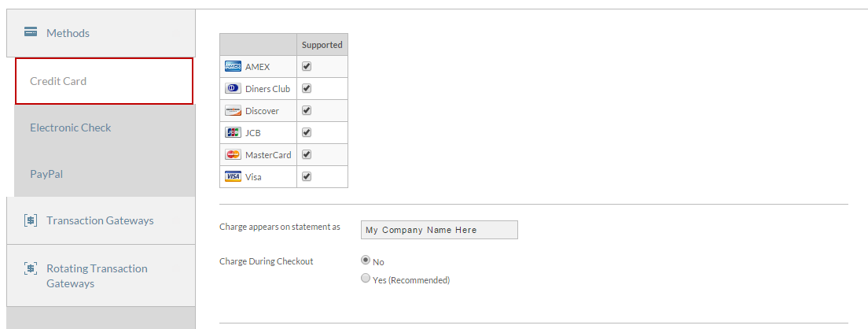Disable Visa supported checkbox
Viewport: 868px width, 329px height.
click(307, 176)
